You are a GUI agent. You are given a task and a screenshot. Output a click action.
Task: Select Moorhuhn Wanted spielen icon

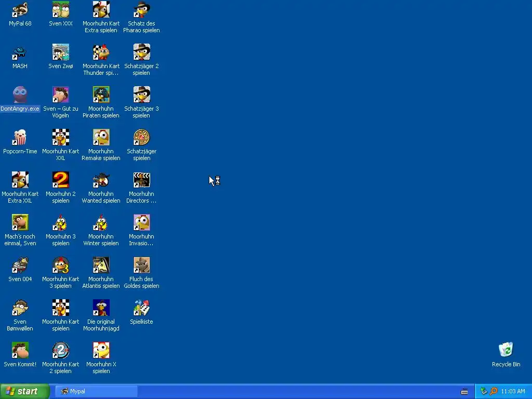point(101,180)
